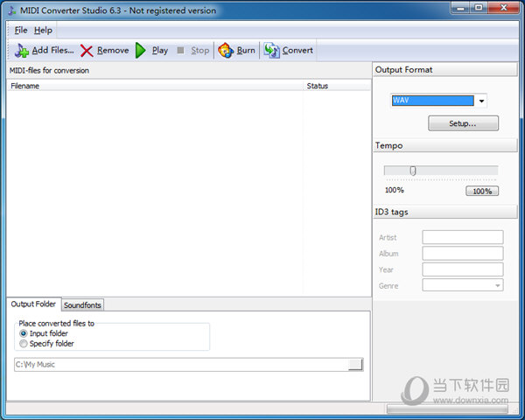Viewport: 525px width, 420px height.
Task: Click the Add Files music note icon
Action: point(22,51)
